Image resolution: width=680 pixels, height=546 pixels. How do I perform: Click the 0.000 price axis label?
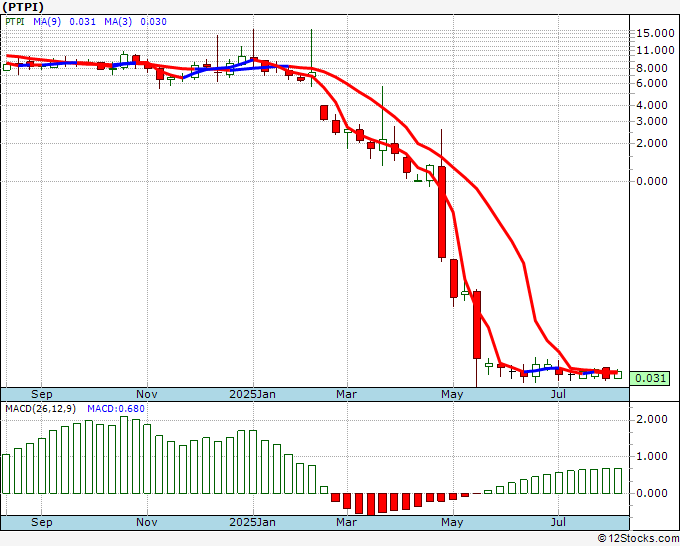click(651, 181)
